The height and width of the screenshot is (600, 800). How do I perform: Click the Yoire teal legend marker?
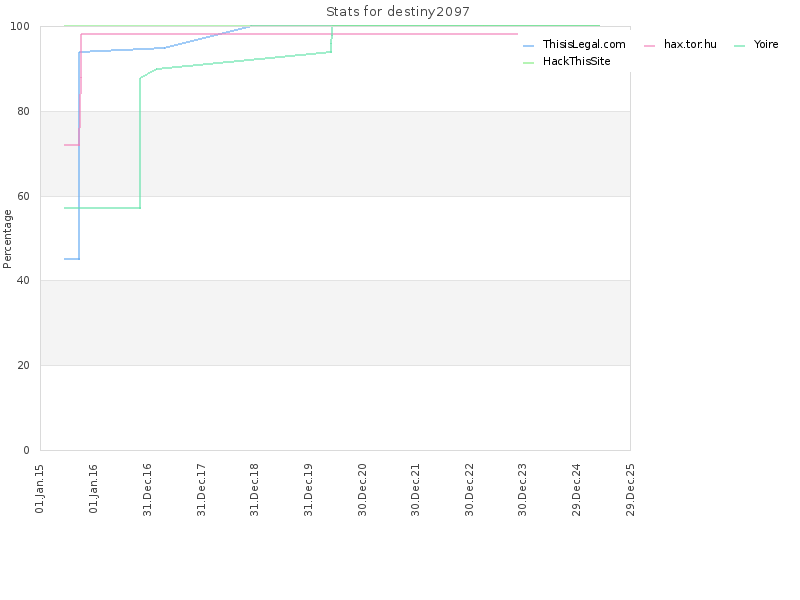tap(739, 45)
